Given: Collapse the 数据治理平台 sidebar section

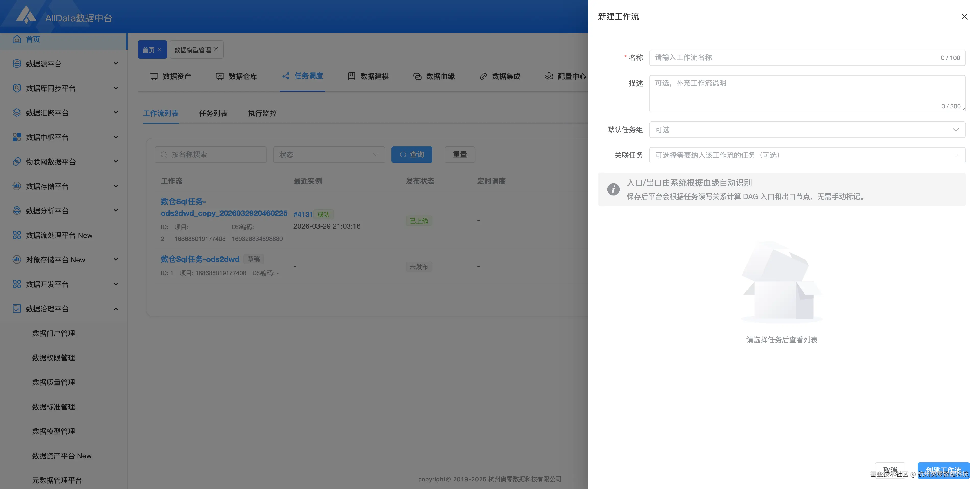Looking at the screenshot, I should coord(116,309).
